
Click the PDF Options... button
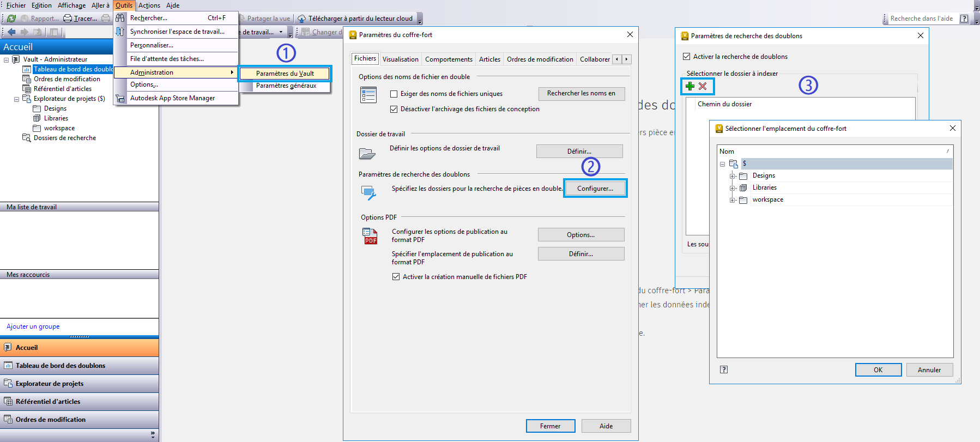click(x=581, y=235)
